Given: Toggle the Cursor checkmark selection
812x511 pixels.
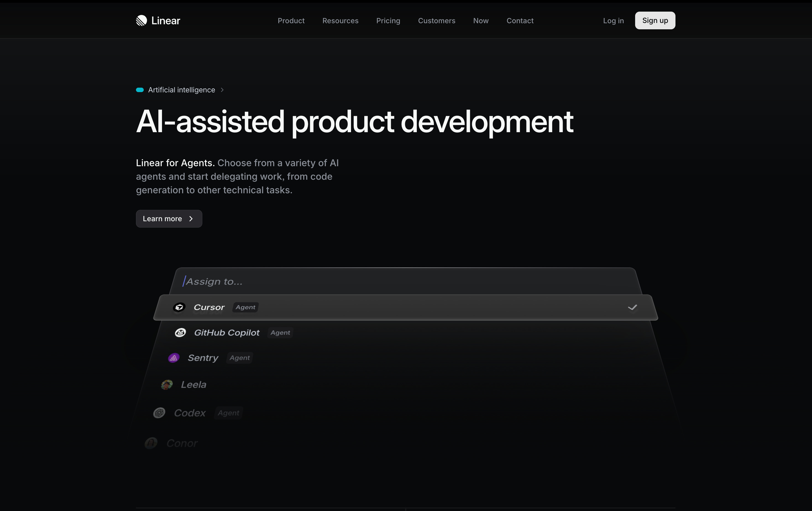Looking at the screenshot, I should tap(632, 307).
